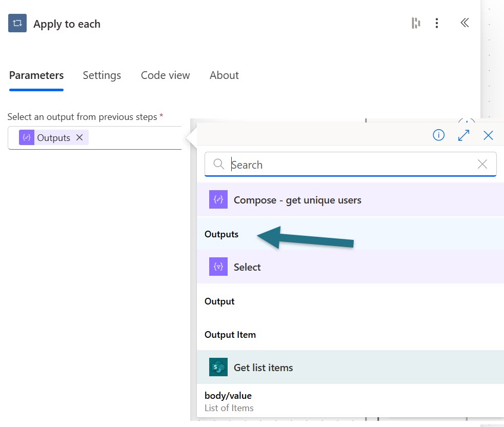Image resolution: width=504 pixels, height=427 pixels.
Task: Open the three-dot more options menu
Action: pos(437,23)
